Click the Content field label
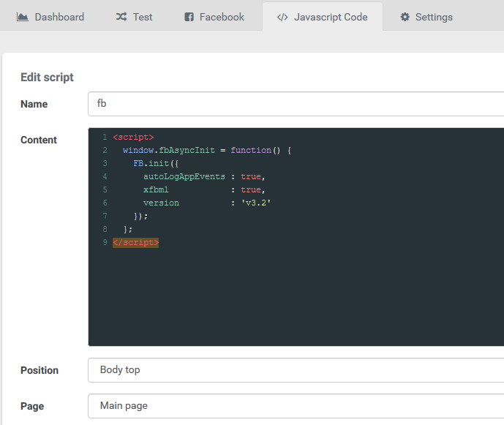 tap(39, 140)
